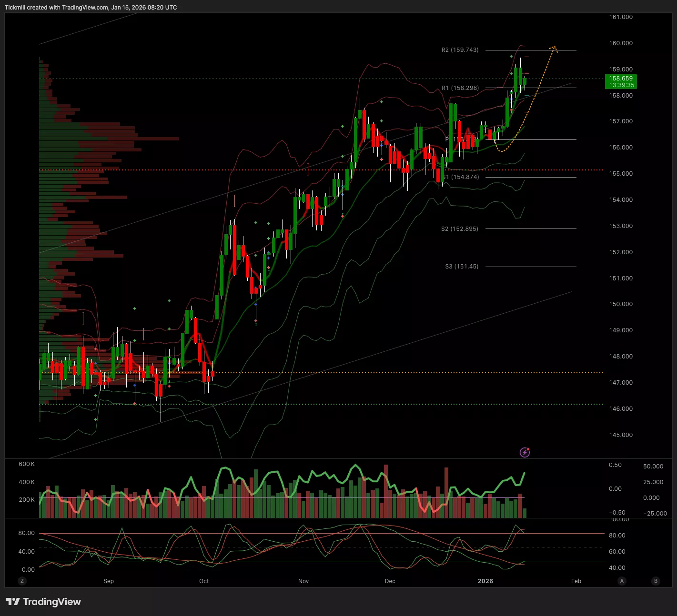Screen dimensions: 677x616
Task: Select the R1 (158.298) pivot label
Action: (460, 88)
